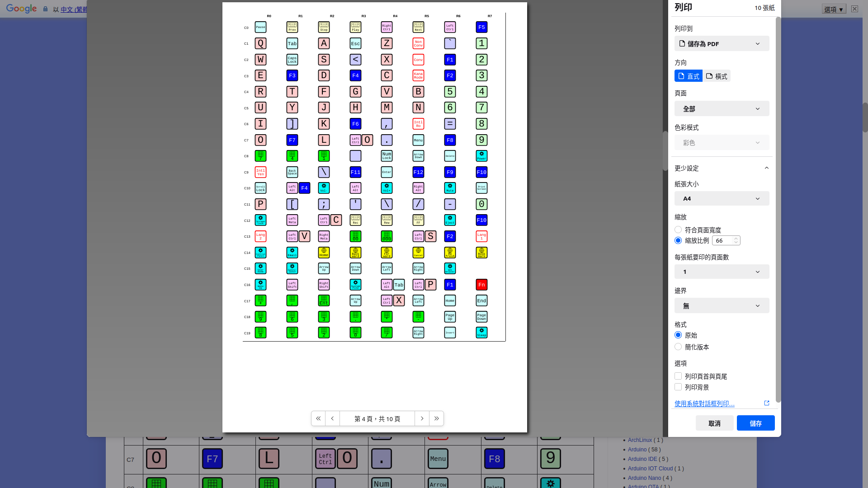Click the Pause key icon in the preview
The width and height of the screenshot is (868, 488).
pyautogui.click(x=260, y=28)
